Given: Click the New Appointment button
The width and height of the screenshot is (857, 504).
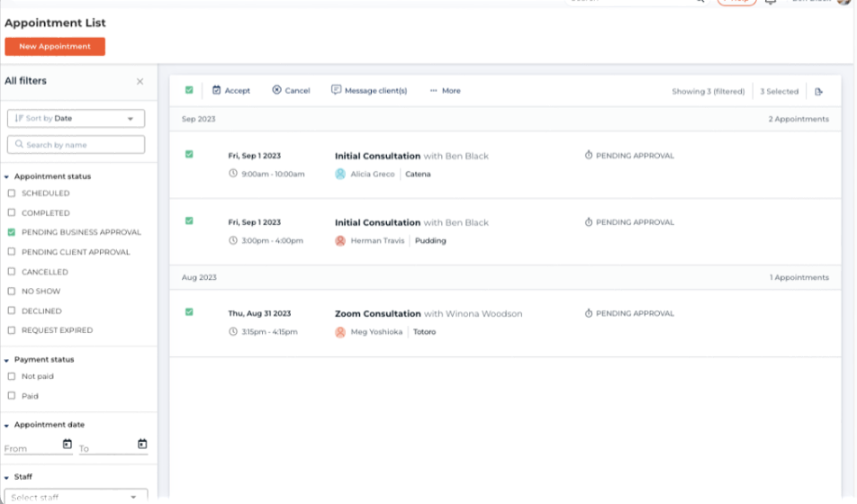Looking at the screenshot, I should (55, 47).
